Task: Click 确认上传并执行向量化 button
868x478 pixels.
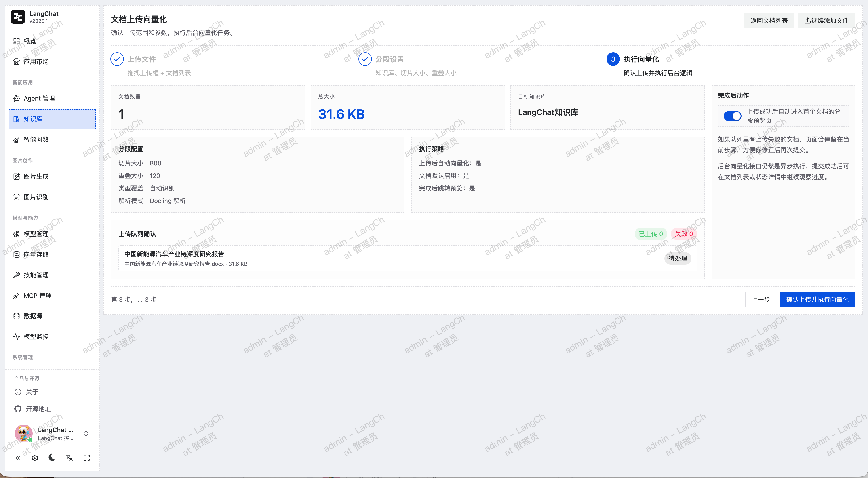Action: tap(817, 300)
